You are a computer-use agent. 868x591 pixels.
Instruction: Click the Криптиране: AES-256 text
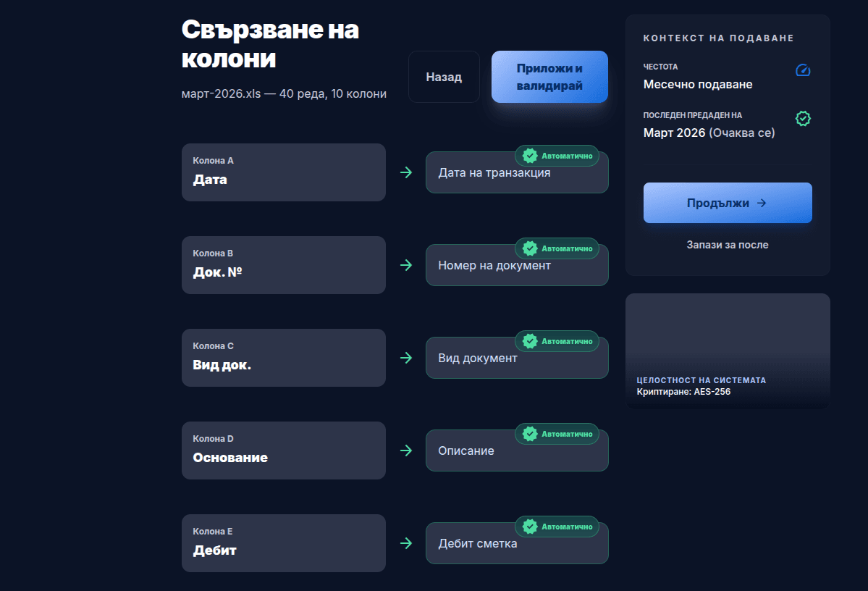[683, 392]
